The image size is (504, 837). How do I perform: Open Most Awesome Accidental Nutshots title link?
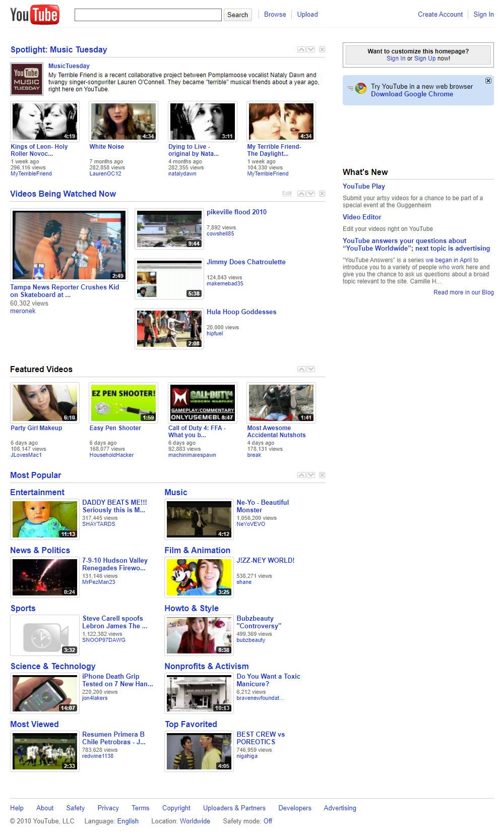point(276,432)
